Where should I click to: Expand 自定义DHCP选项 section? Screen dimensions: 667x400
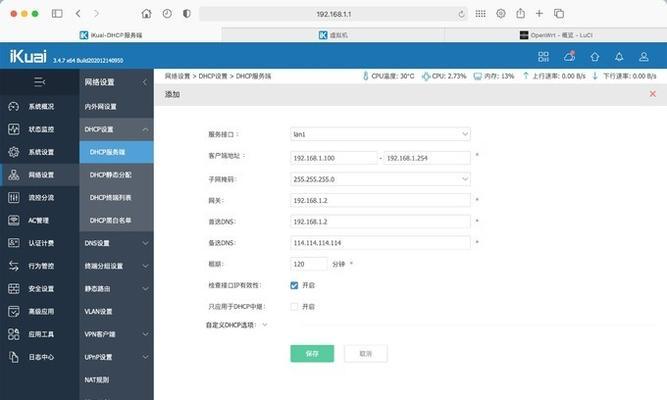265,325
